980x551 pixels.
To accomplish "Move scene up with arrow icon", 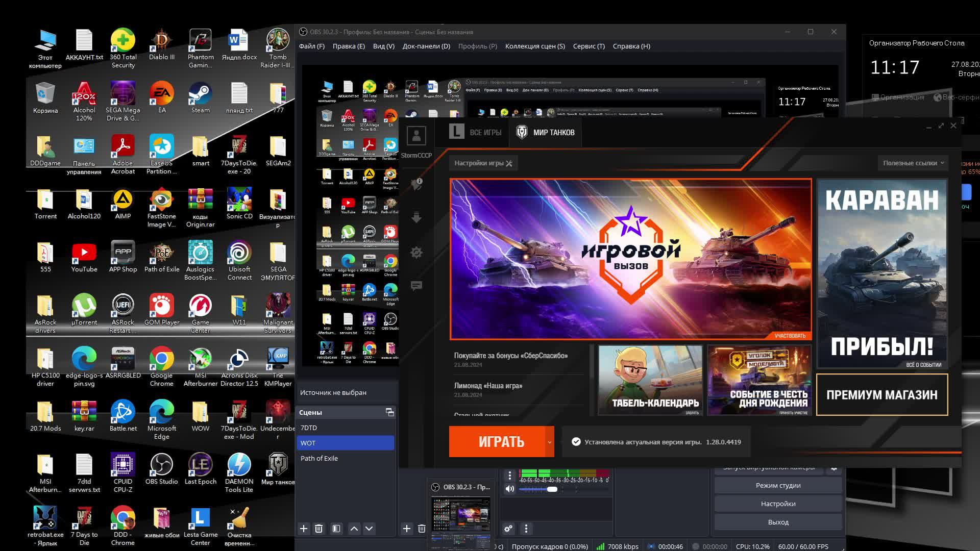I will [354, 529].
